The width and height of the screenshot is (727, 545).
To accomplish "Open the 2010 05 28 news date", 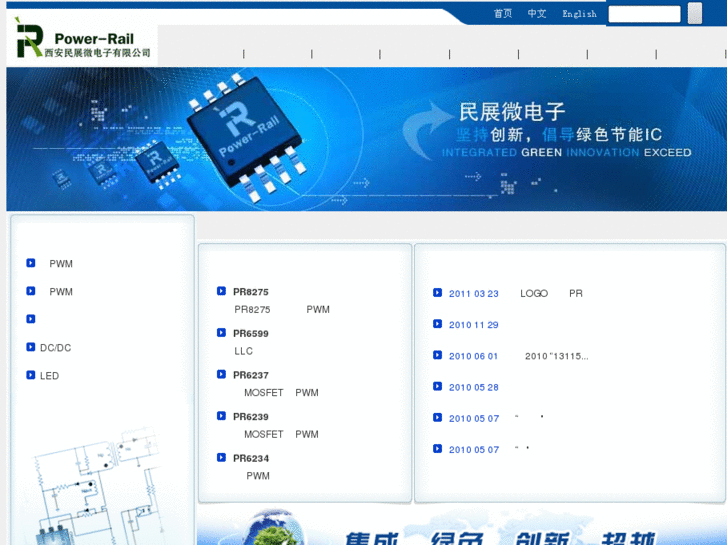I will pyautogui.click(x=473, y=387).
